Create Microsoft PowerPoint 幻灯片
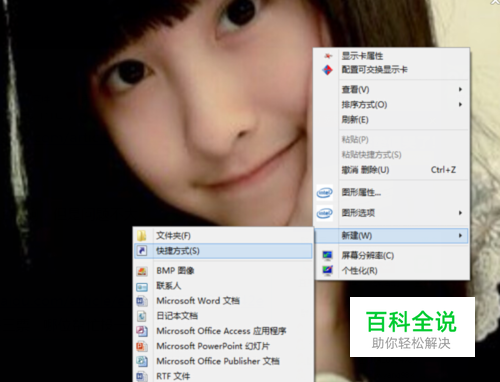This screenshot has width=500, height=382. [x=223, y=346]
